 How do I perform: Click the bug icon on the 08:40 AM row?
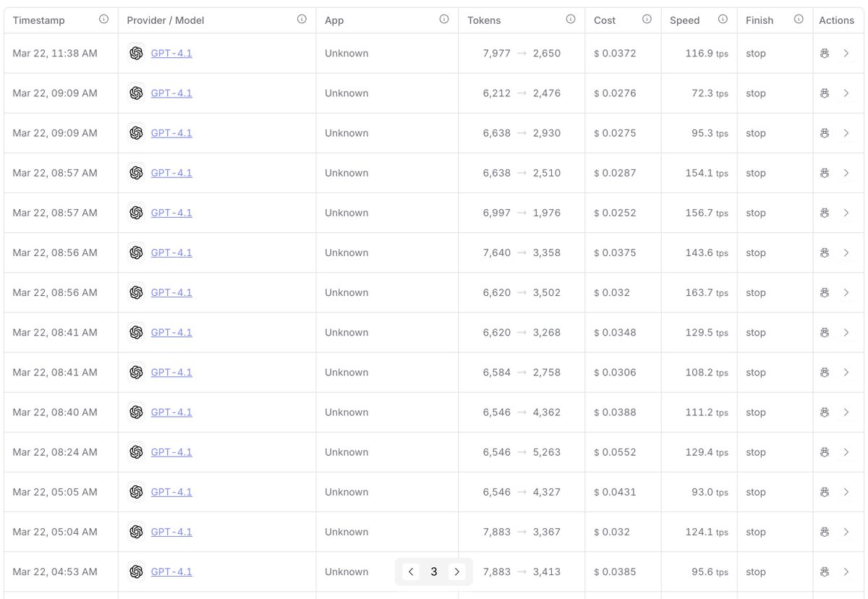[x=824, y=412]
